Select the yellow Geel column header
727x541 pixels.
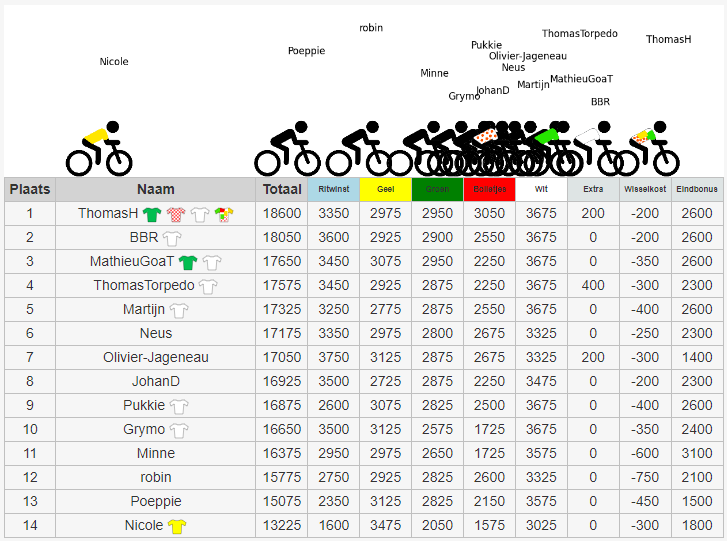click(x=385, y=189)
